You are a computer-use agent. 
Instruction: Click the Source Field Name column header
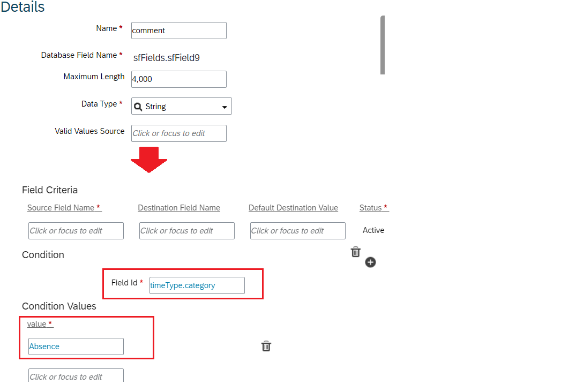[64, 208]
